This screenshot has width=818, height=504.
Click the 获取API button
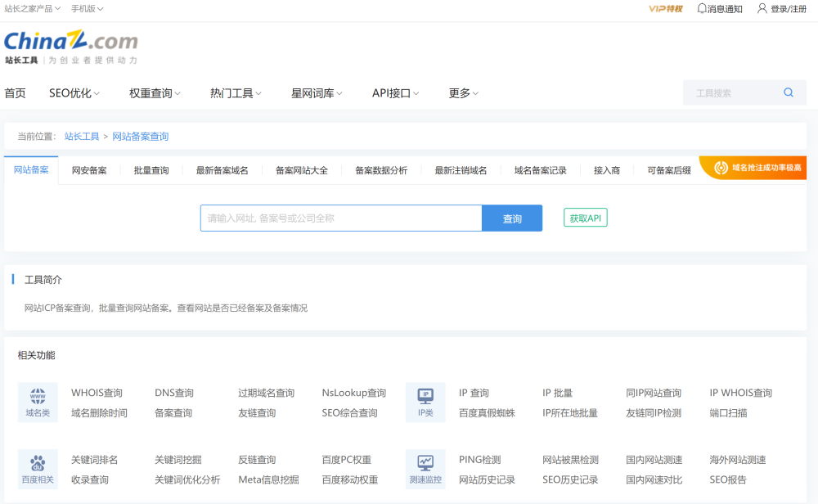[x=585, y=218]
